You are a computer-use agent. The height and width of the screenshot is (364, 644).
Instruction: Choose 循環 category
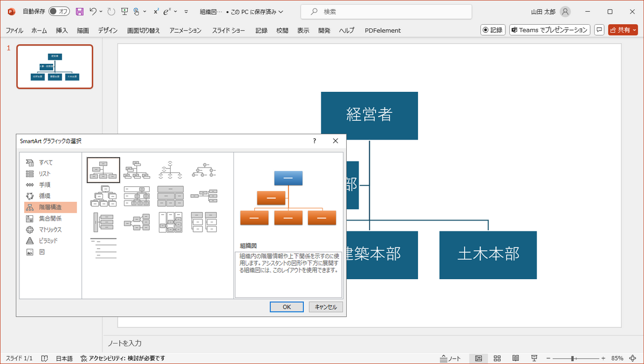click(50, 196)
